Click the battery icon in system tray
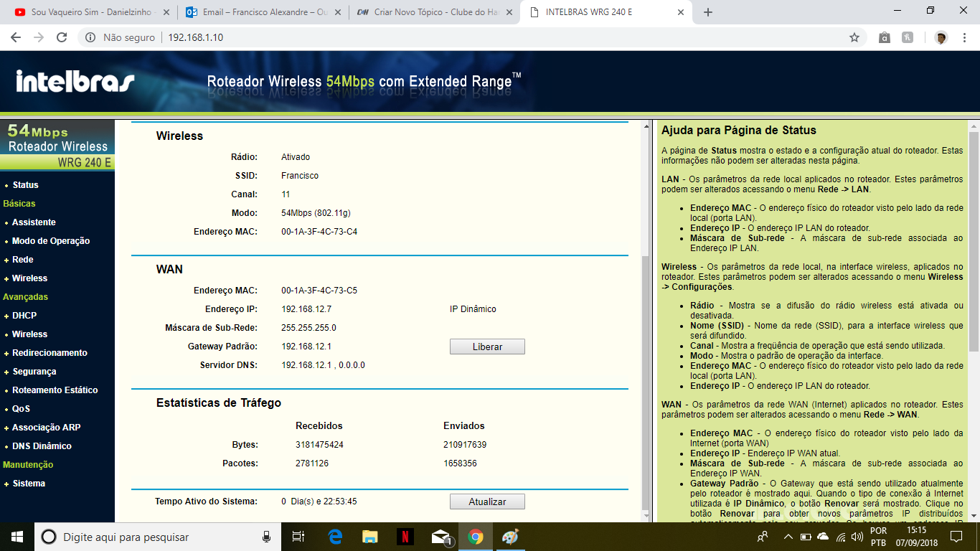Image resolution: width=980 pixels, height=551 pixels. click(806, 537)
